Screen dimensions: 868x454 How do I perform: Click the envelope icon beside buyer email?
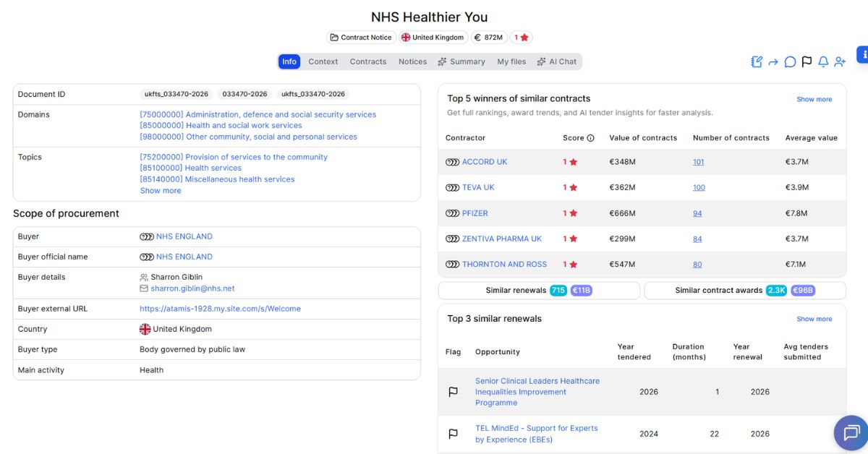144,288
